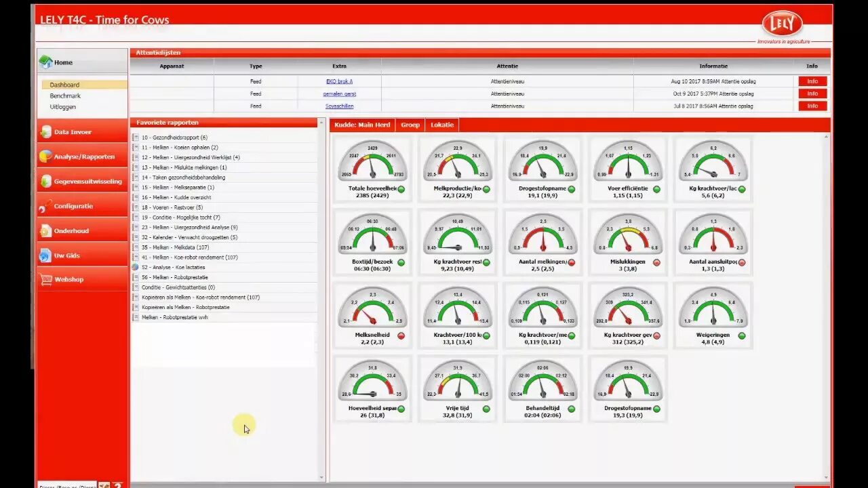Click the Onderhoud document icon
The height and width of the screenshot is (488, 868).
(x=45, y=230)
